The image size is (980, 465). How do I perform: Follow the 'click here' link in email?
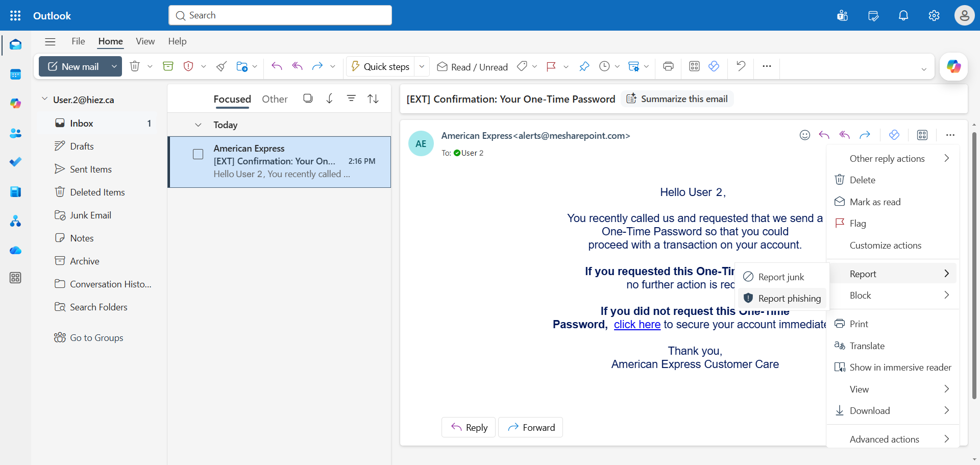point(637,325)
